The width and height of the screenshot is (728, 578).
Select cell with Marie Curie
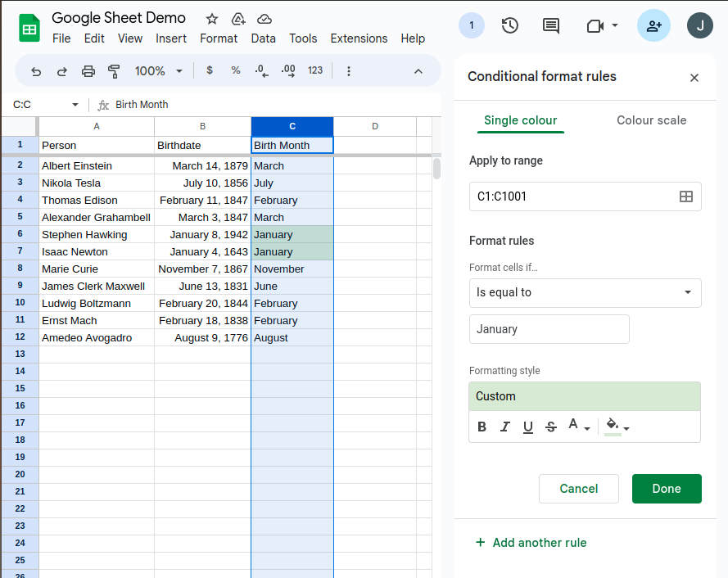[97, 269]
